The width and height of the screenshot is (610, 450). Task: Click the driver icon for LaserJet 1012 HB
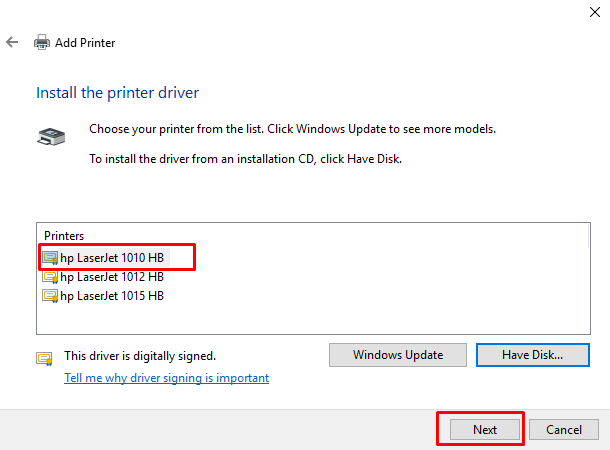(x=50, y=277)
